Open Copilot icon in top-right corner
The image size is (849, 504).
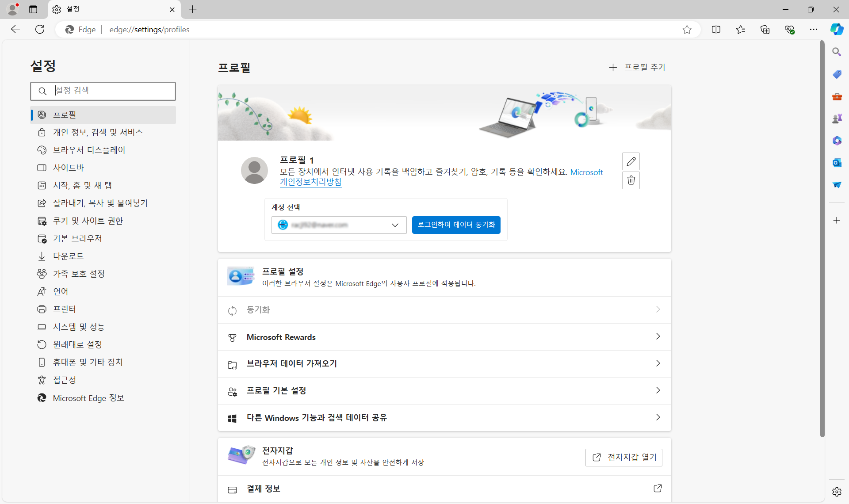click(x=836, y=30)
